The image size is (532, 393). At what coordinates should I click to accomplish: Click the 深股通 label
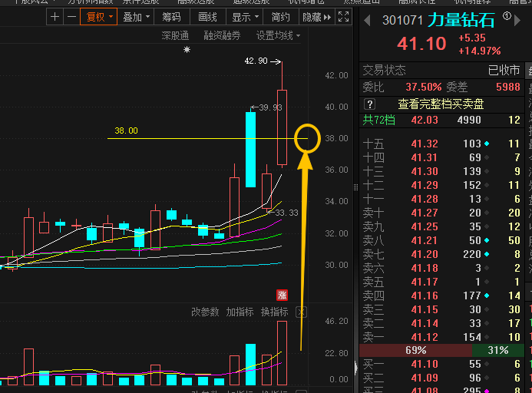[175, 35]
